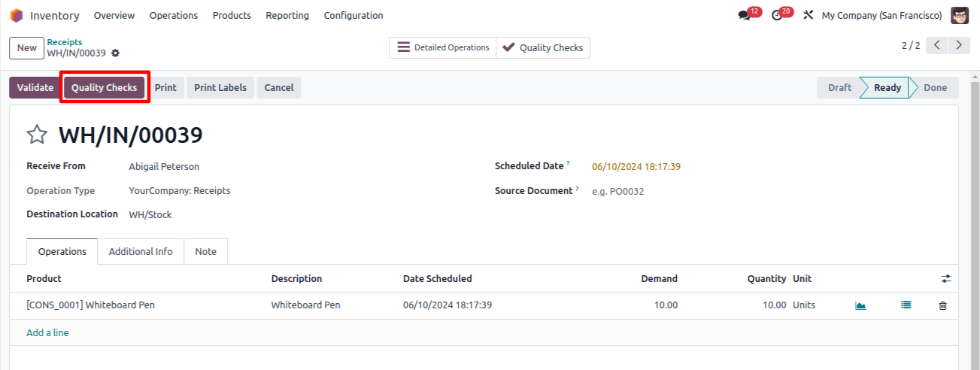980x370 pixels.
Task: Delete the Whiteboard Pen line trash icon
Action: [942, 305]
